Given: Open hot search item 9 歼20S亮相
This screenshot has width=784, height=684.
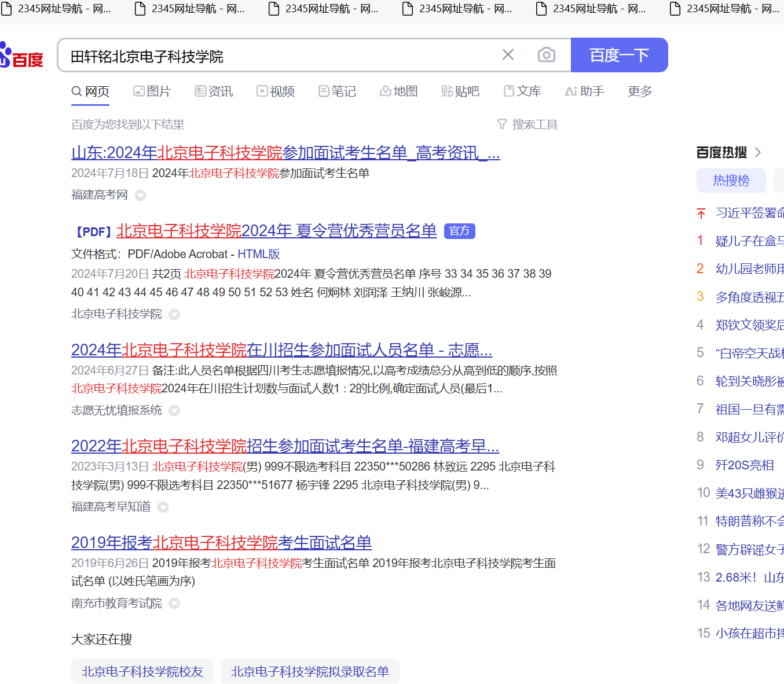Looking at the screenshot, I should click(745, 465).
